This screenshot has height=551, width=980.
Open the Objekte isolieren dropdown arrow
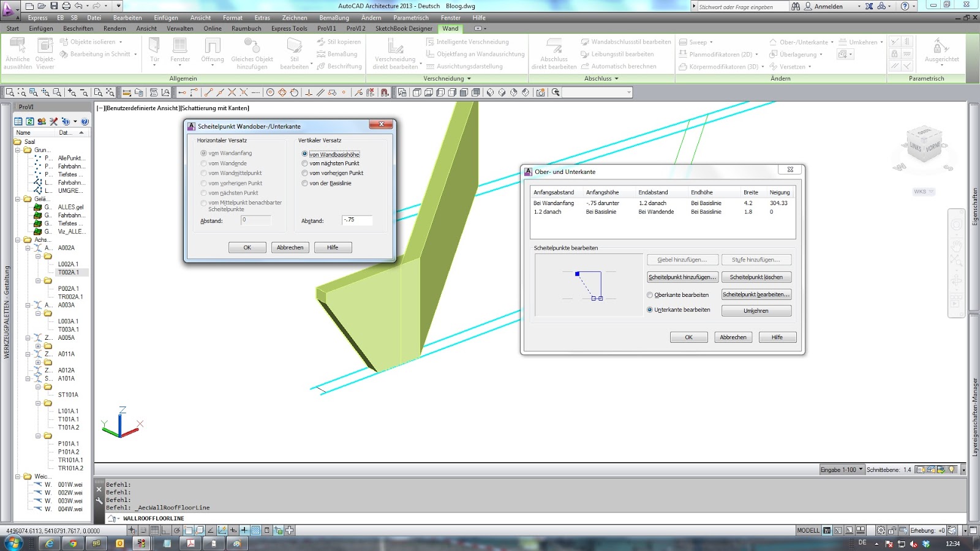click(121, 42)
